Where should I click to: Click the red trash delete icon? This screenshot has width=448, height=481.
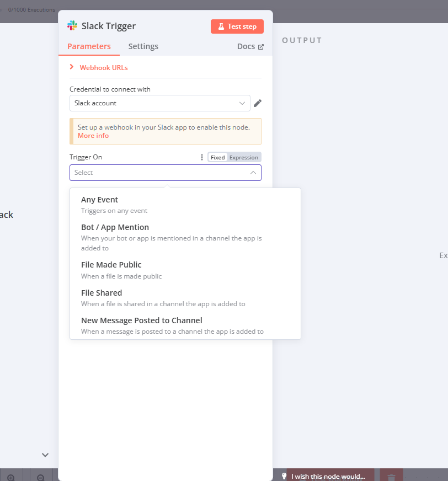391,477
